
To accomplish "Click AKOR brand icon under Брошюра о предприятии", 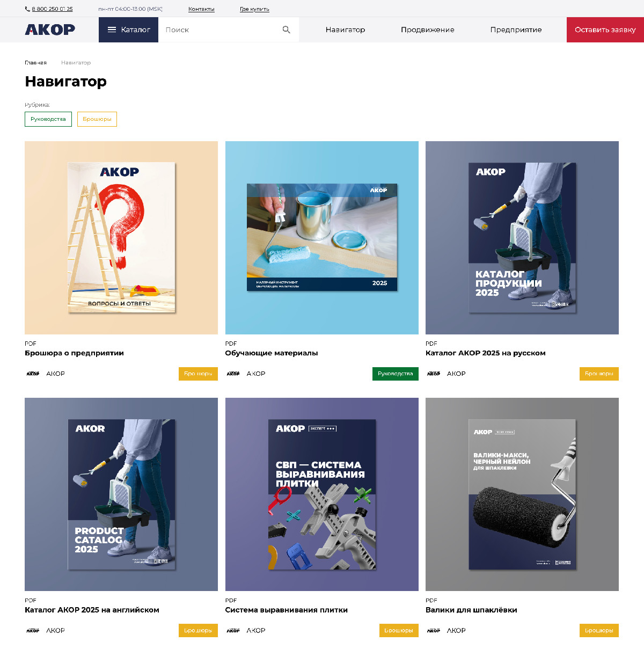I will pyautogui.click(x=33, y=374).
